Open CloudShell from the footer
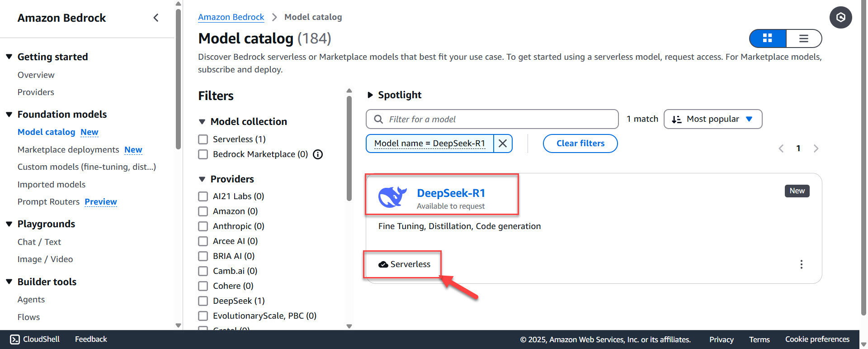Viewport: 868px width, 349px height. (x=35, y=339)
